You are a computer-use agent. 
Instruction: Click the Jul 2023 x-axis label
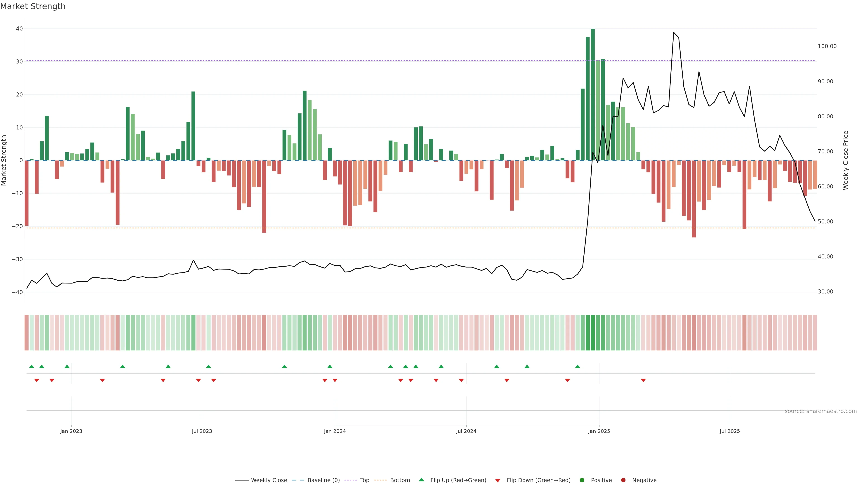pyautogui.click(x=202, y=431)
